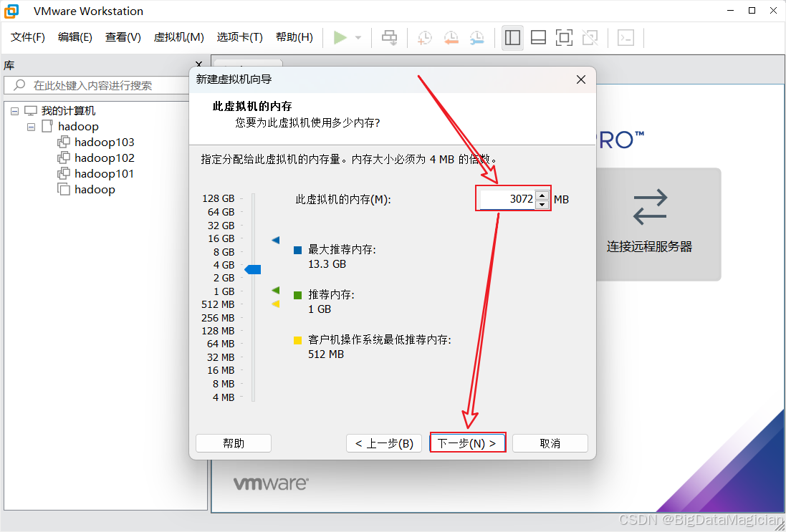The image size is (786, 532).
Task: Click the 最大推荐内存 text
Action: pos(342,249)
